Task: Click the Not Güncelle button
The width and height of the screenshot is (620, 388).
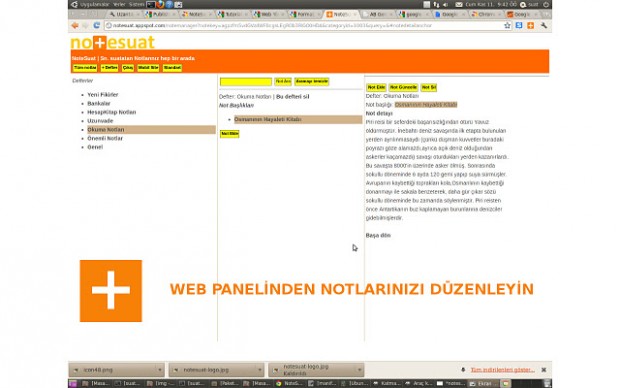Action: [403, 87]
